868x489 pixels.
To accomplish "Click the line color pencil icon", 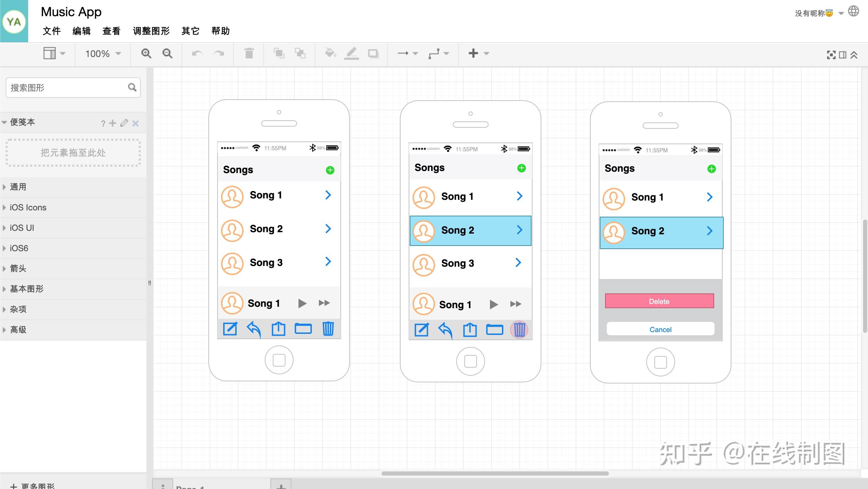I will 351,53.
